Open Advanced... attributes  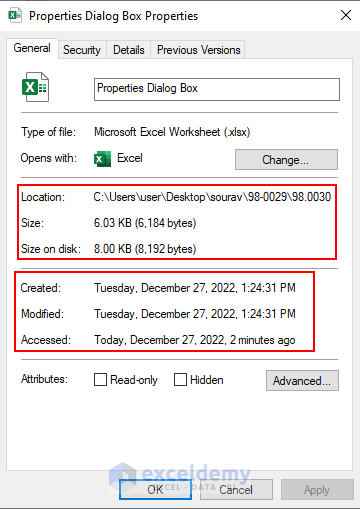(302, 380)
